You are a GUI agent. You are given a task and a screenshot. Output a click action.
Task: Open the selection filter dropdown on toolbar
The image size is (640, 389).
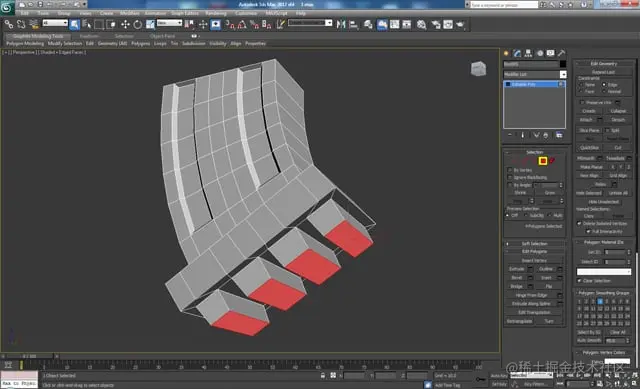[55, 23]
